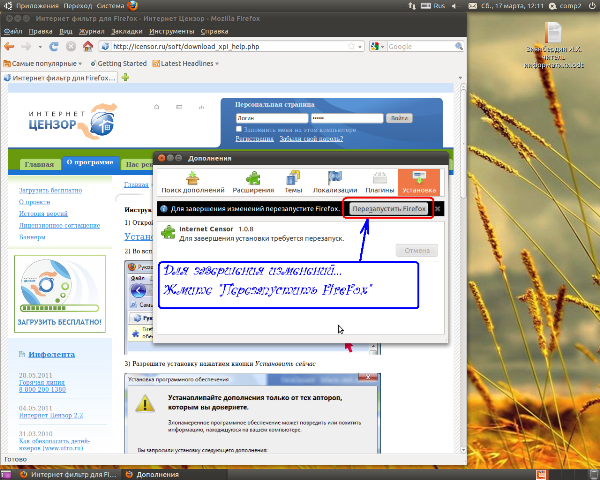This screenshot has width=600, height=480.
Task: Click inside the Google search field
Action: pos(420,46)
